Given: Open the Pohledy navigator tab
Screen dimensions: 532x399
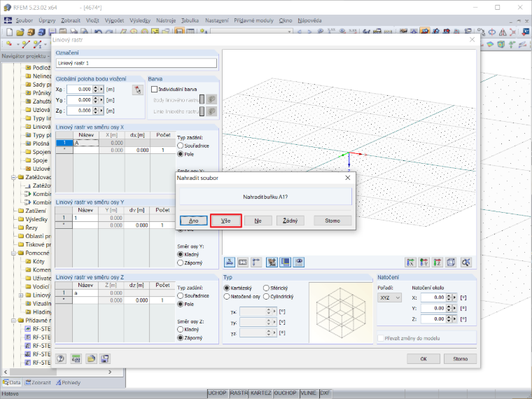Looking at the screenshot, I should [68, 382].
